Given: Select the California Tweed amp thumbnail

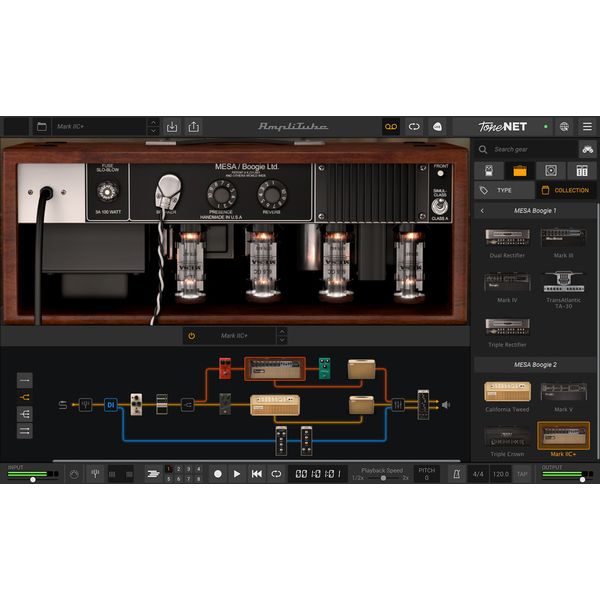Looking at the screenshot, I should pos(507,391).
